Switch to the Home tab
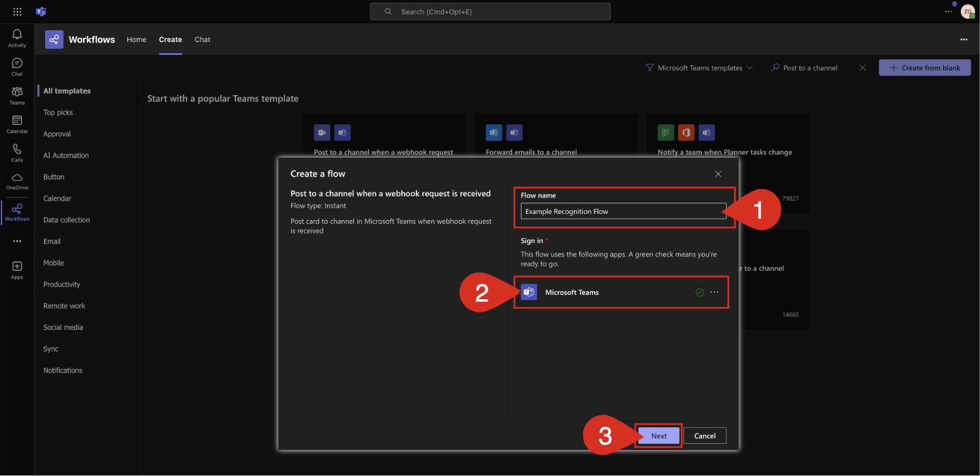The width and height of the screenshot is (980, 476). click(x=137, y=40)
